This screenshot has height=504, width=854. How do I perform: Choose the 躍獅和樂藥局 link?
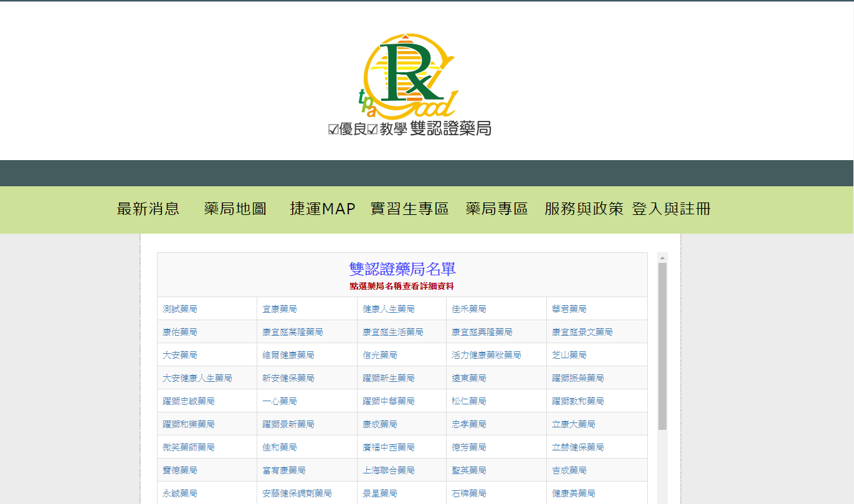tap(189, 424)
